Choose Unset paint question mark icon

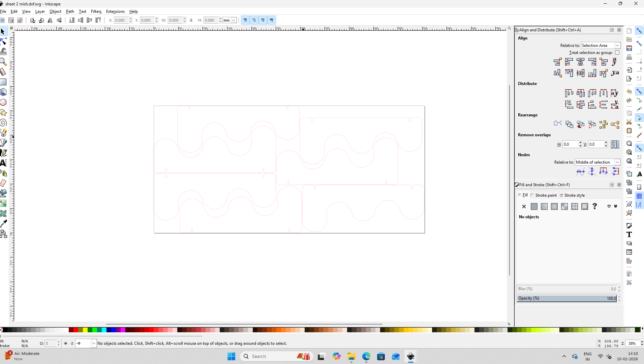click(x=595, y=206)
